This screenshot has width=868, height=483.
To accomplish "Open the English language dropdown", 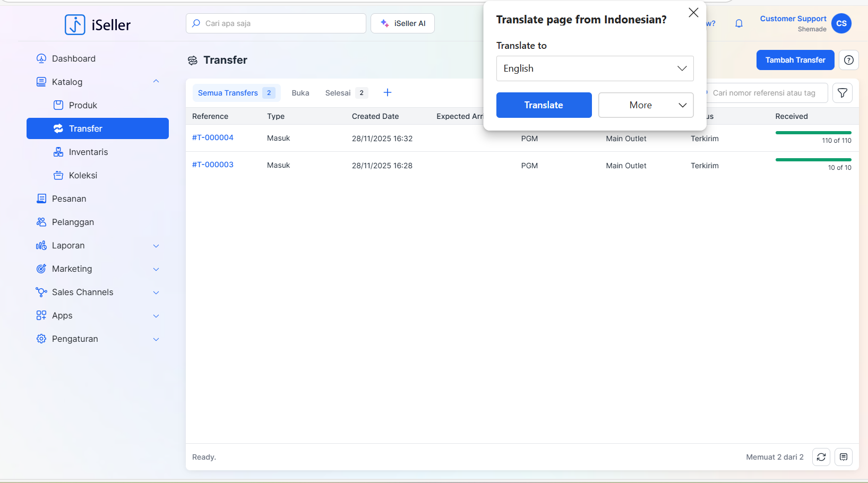I will coord(595,68).
